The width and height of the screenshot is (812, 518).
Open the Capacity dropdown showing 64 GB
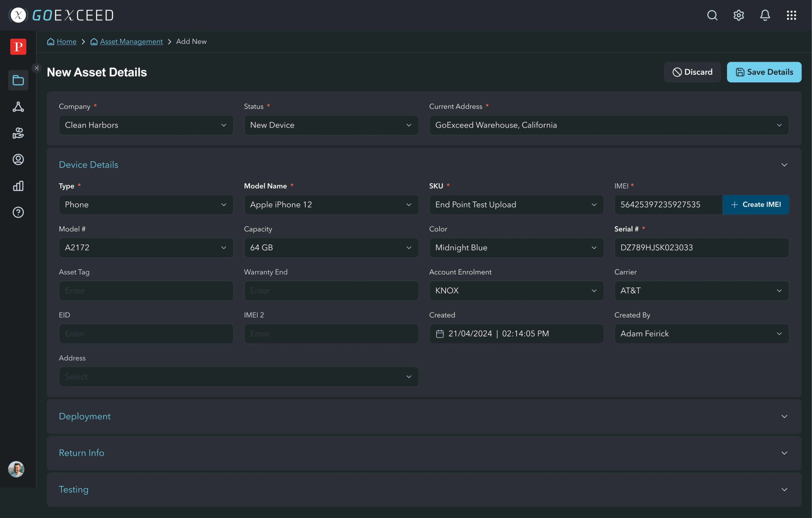[x=331, y=248]
